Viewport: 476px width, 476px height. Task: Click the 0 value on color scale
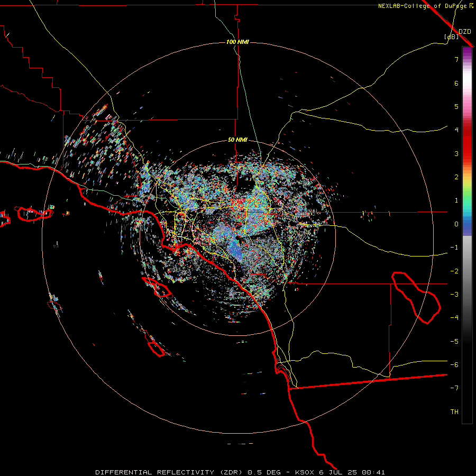(x=456, y=224)
